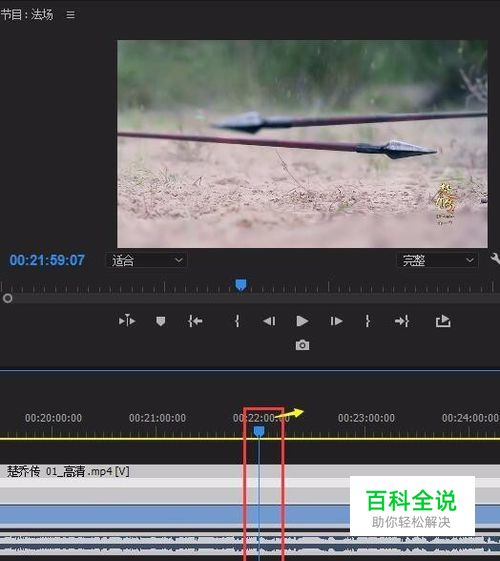Click the 节目: 法场 panel title
Viewport: 500px width, 561px height.
[x=27, y=15]
